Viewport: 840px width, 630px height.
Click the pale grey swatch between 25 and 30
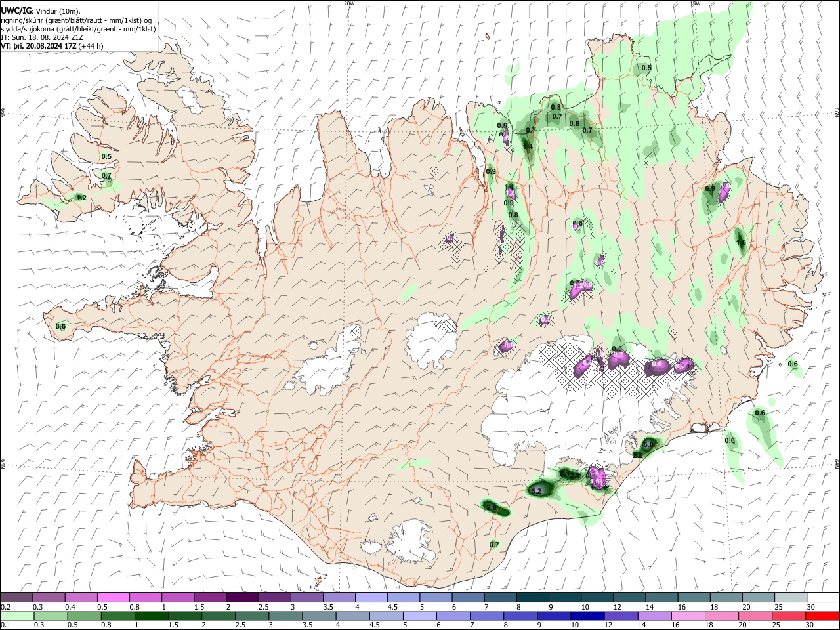(x=790, y=598)
